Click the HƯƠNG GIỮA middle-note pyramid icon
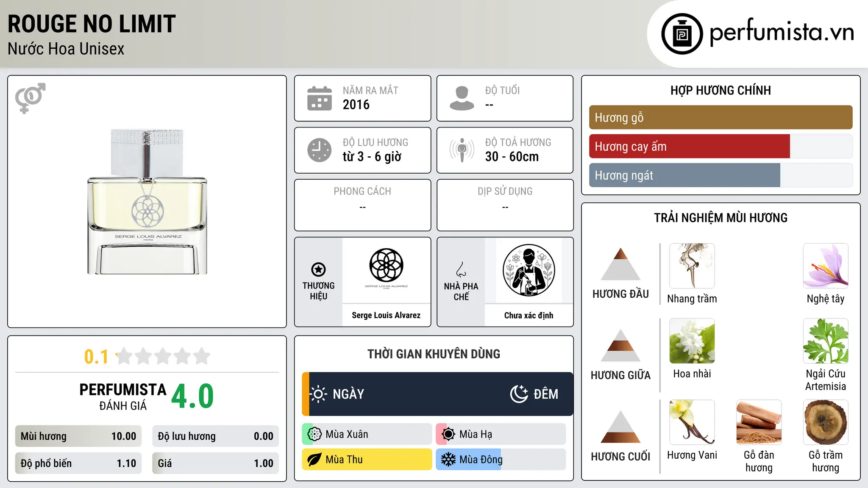 [x=620, y=345]
